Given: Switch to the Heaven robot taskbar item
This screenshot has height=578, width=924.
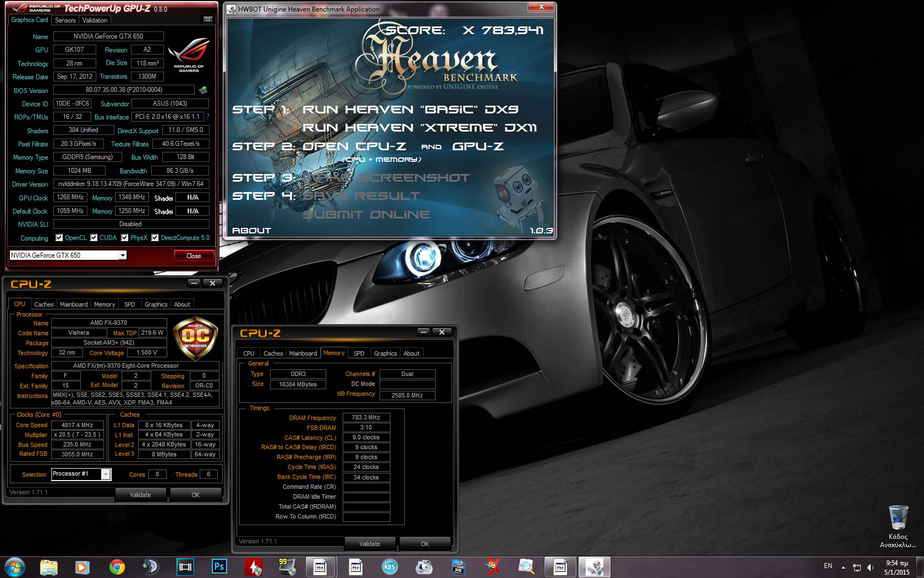Looking at the screenshot, I should click(594, 567).
